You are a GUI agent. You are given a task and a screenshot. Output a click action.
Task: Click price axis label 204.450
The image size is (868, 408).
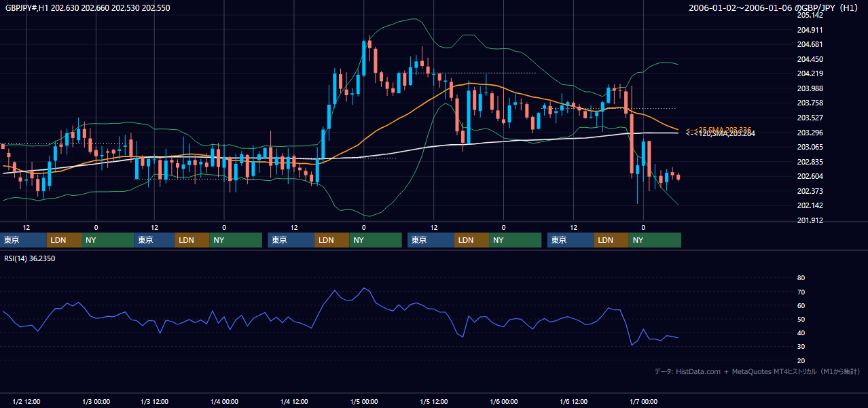coord(810,59)
